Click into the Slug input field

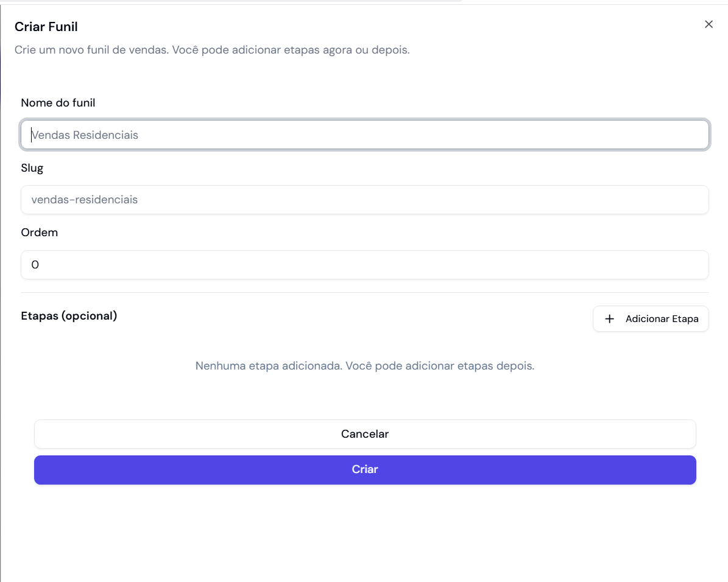[364, 200]
